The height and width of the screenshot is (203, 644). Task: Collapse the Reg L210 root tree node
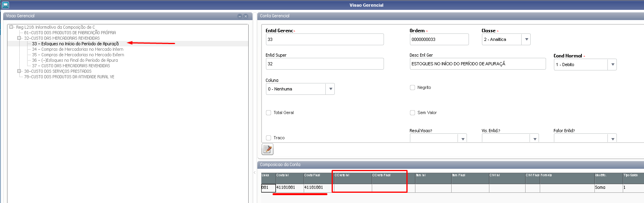pyautogui.click(x=11, y=27)
